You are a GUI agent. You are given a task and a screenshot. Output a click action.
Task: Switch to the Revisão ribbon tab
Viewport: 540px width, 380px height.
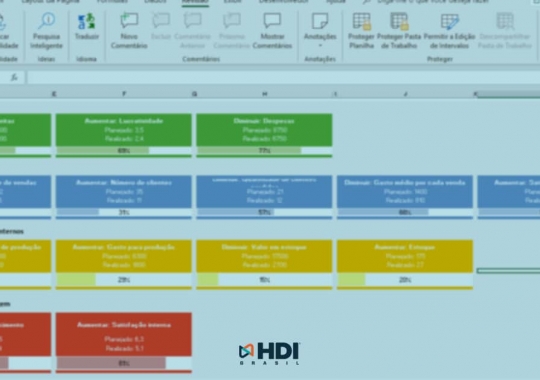[195, 2]
